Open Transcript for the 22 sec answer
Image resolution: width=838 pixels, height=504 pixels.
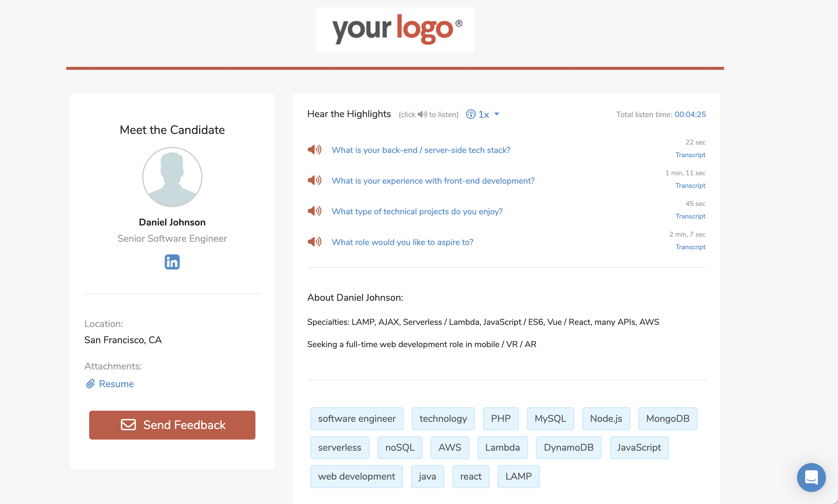point(690,155)
